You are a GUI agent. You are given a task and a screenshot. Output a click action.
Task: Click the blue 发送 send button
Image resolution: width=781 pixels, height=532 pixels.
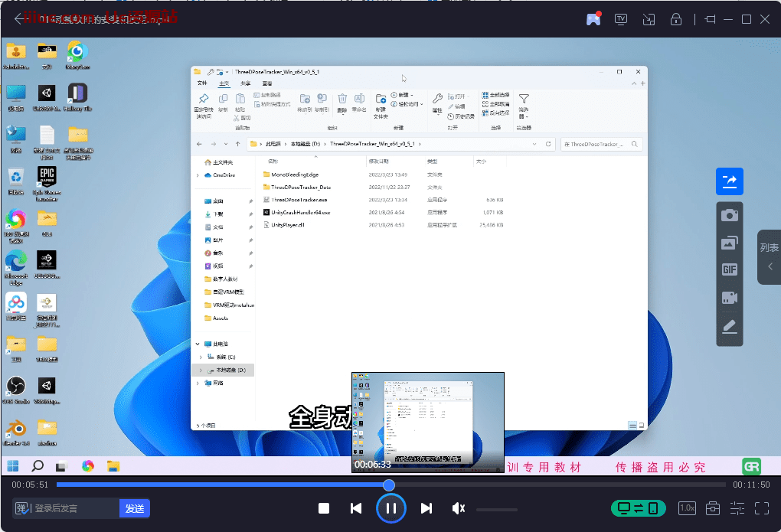click(135, 508)
